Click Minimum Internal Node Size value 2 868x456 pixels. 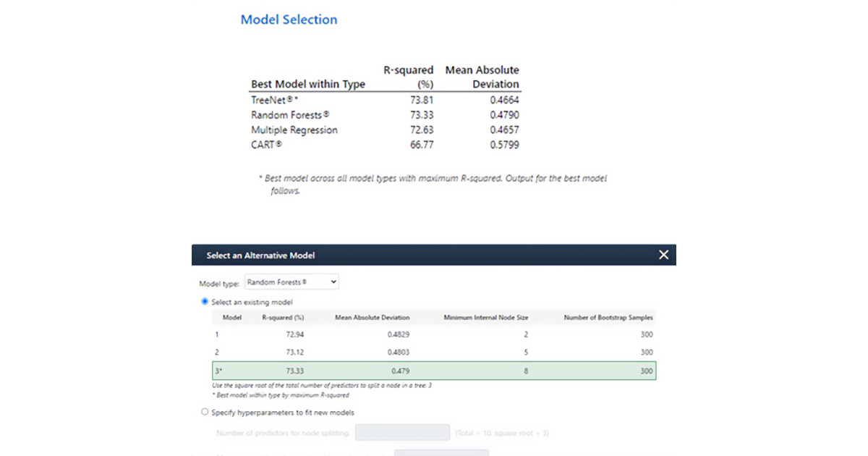[x=526, y=335]
